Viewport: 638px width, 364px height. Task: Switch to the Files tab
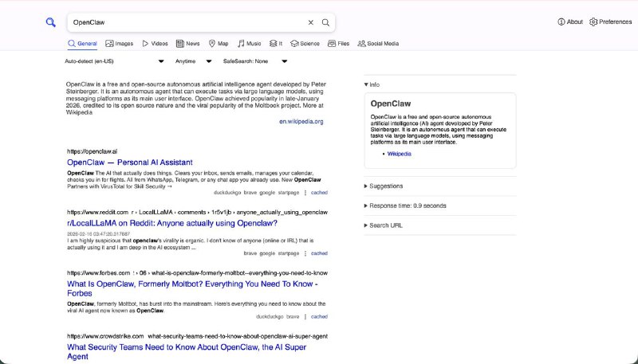pos(338,44)
